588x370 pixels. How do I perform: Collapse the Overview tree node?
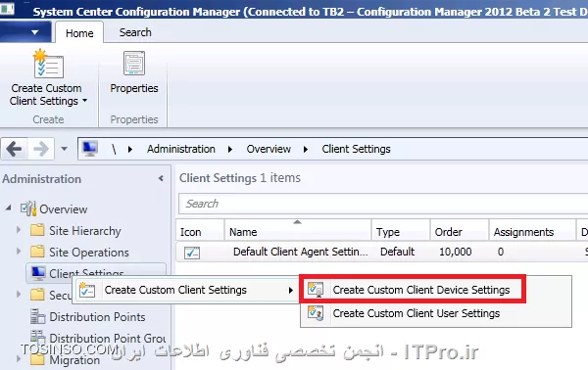8,208
